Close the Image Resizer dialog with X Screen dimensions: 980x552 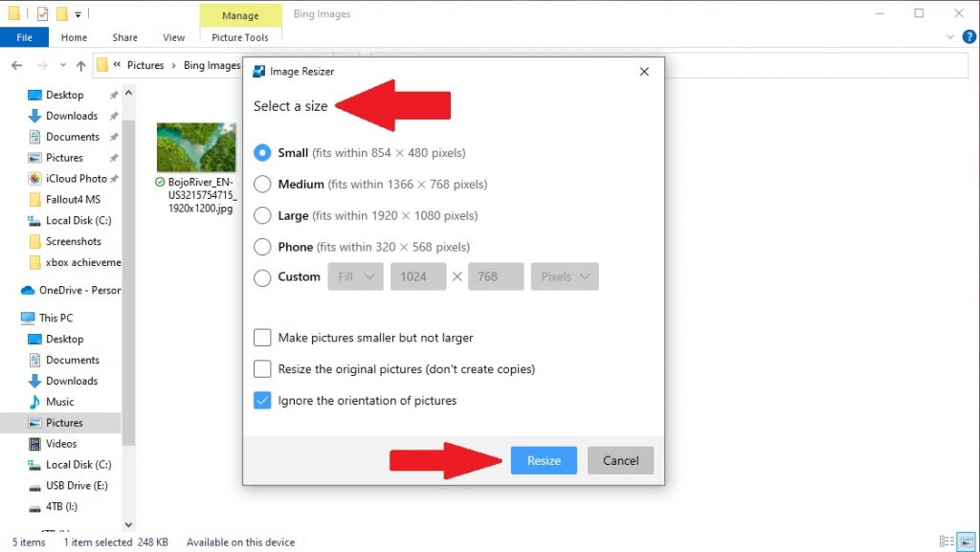tap(644, 72)
